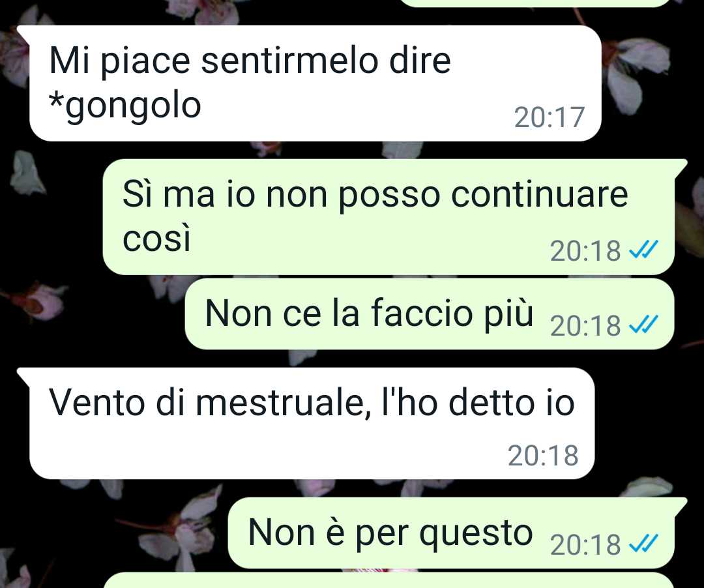Tap the partially visible green bubble at the bottom
704x588 pixels.
[389, 580]
